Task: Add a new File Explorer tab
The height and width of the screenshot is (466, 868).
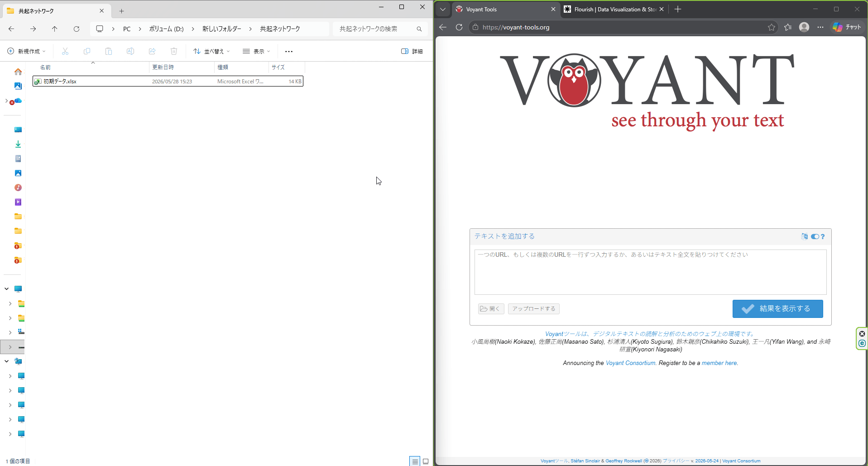Action: coord(122,11)
